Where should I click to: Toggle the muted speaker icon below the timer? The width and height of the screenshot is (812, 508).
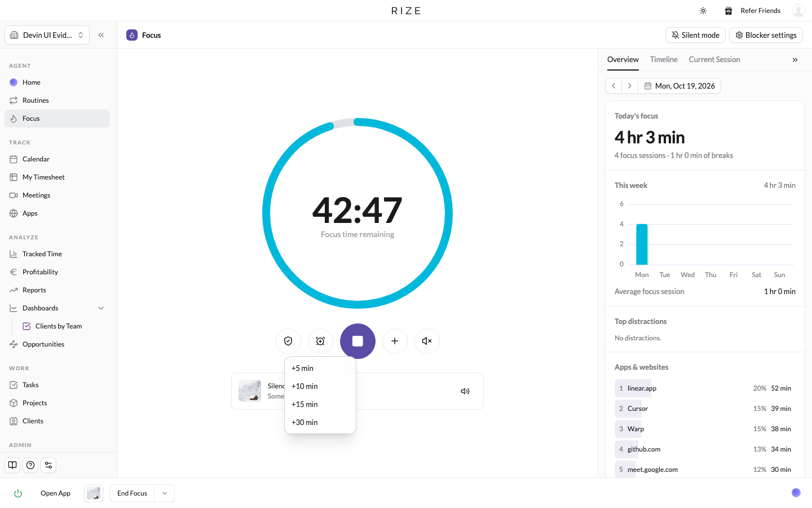427,341
